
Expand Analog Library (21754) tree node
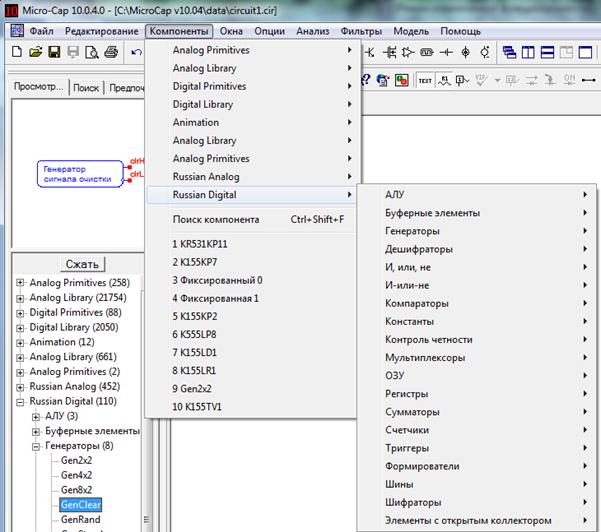pyautogui.click(x=20, y=298)
